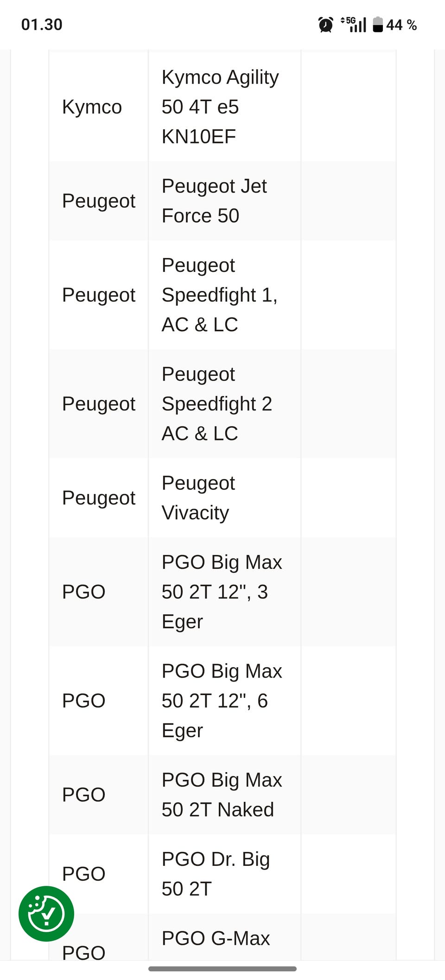Select Kymco Agility 50 4T e5 KN10EF
445x980 pixels.
(220, 107)
